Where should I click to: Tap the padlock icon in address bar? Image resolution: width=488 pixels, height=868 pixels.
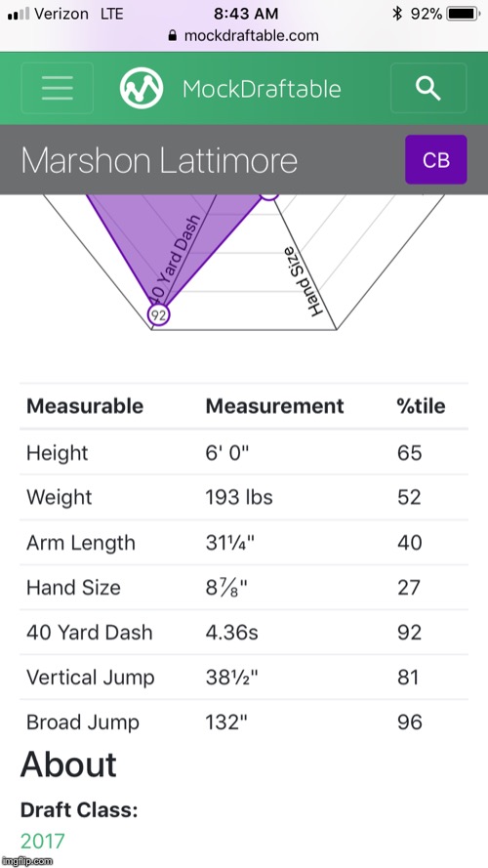tap(173, 36)
